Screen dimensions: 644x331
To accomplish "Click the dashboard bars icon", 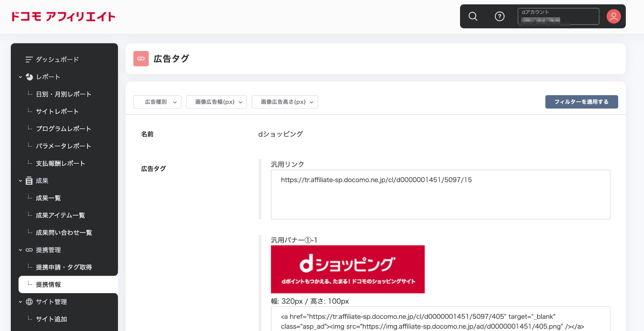I will 29,59.
